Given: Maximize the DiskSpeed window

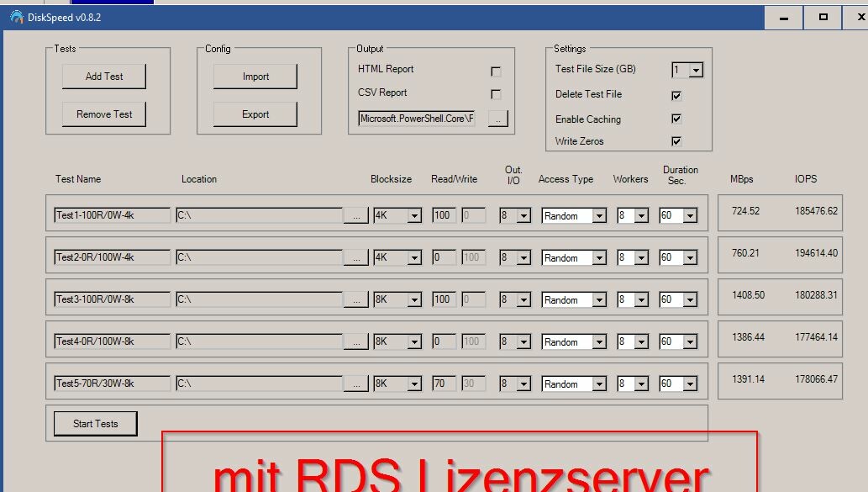Looking at the screenshot, I should click(x=823, y=18).
